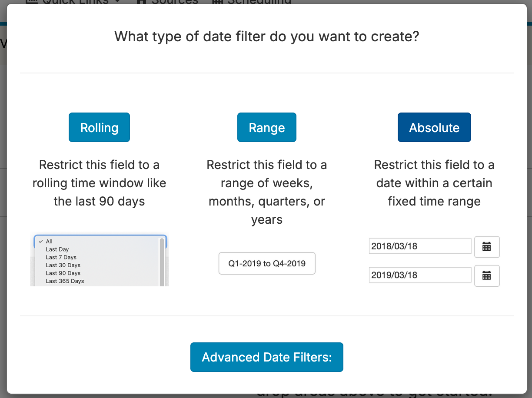The image size is (532, 398).
Task: Open calendar picker for 2018/03/18 date
Action: pos(487,247)
